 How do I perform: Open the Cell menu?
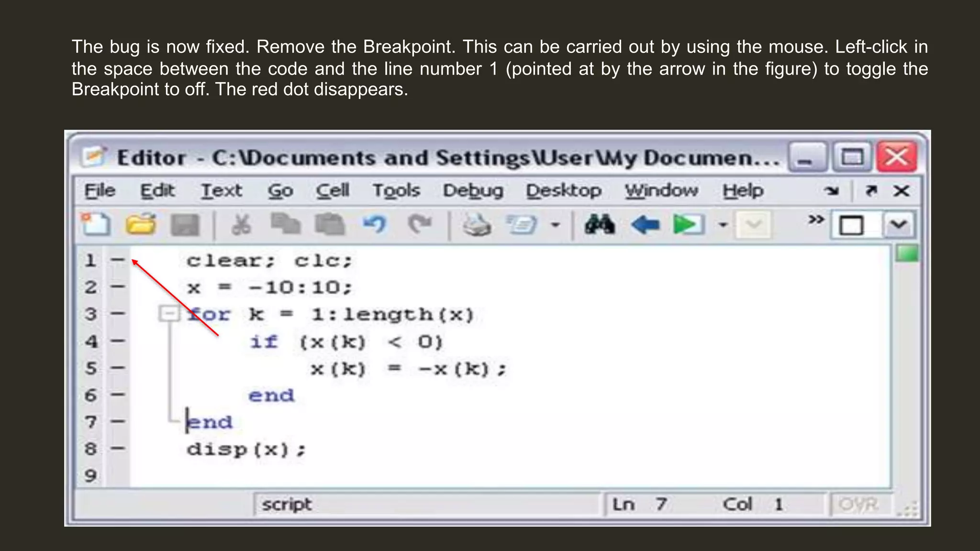click(333, 191)
